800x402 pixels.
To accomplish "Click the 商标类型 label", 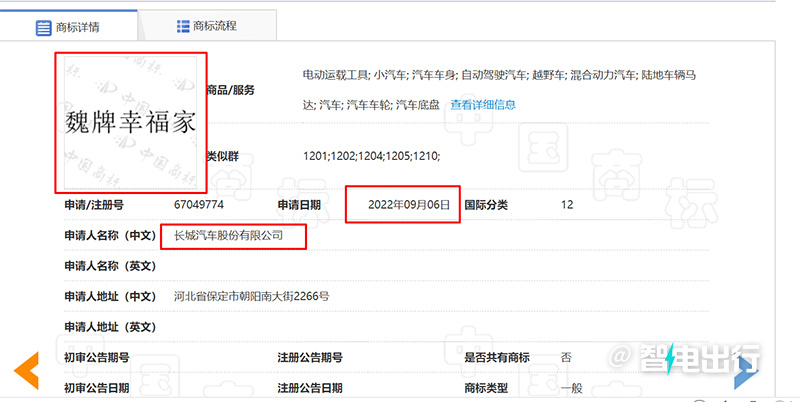I will pos(486,388).
